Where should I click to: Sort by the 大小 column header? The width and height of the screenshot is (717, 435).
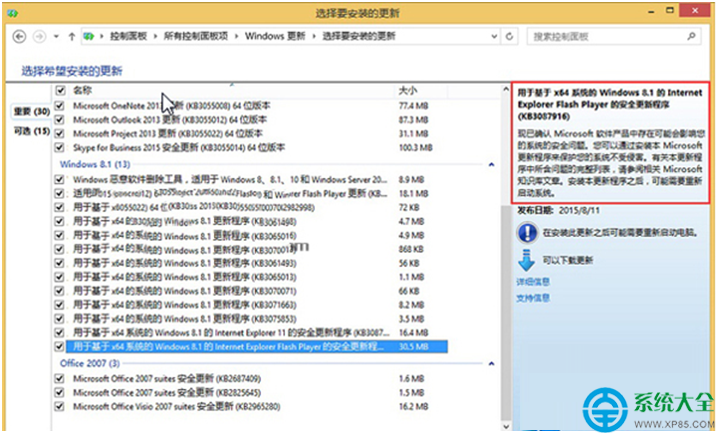[408, 90]
